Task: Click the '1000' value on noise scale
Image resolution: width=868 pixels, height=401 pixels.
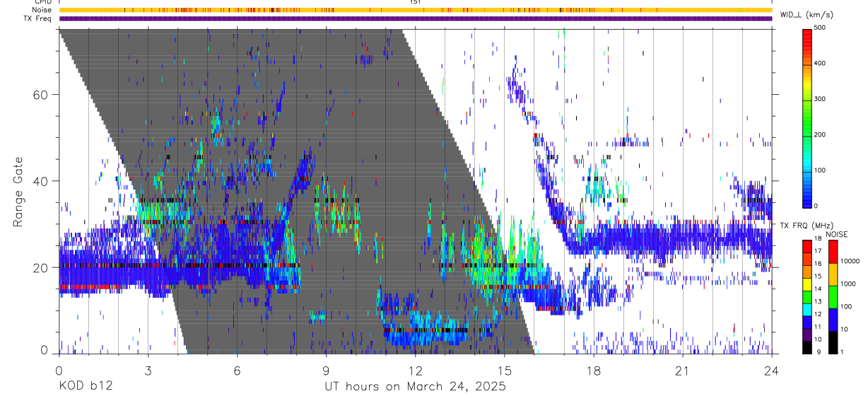Action: point(848,284)
